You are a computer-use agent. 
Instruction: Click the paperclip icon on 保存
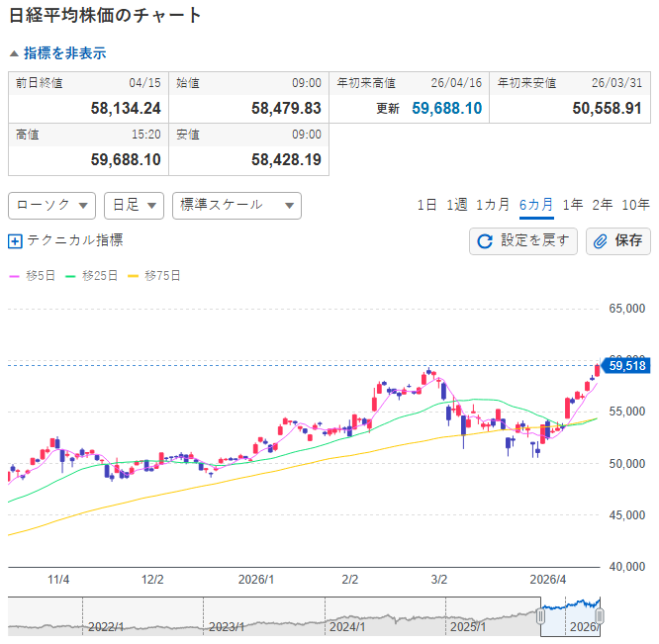600,241
